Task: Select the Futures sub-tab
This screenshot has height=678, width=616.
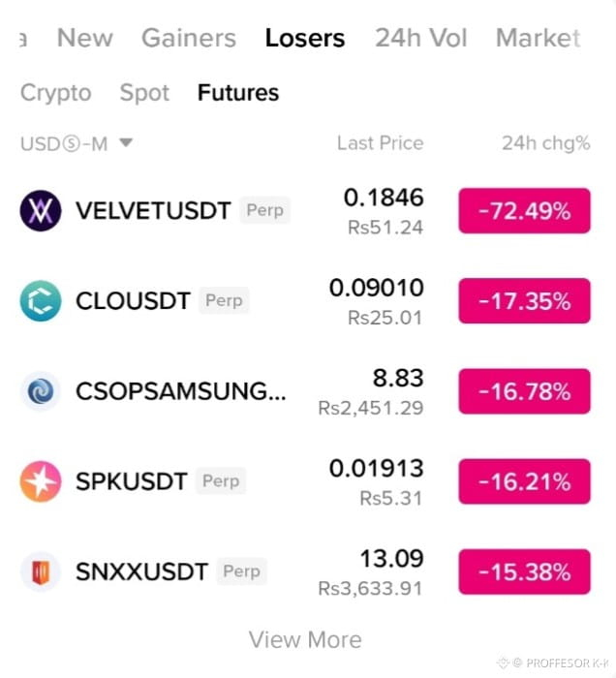Action: click(x=238, y=93)
